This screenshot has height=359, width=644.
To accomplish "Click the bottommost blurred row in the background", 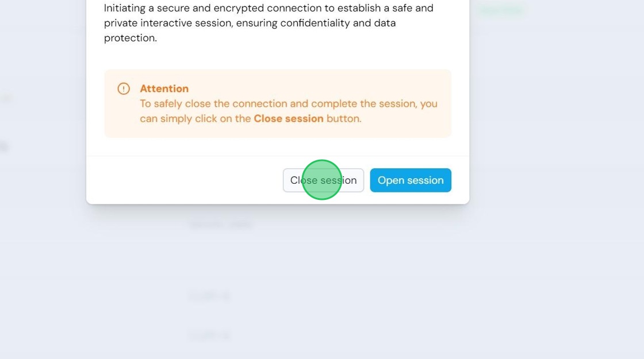I will coord(209,335).
